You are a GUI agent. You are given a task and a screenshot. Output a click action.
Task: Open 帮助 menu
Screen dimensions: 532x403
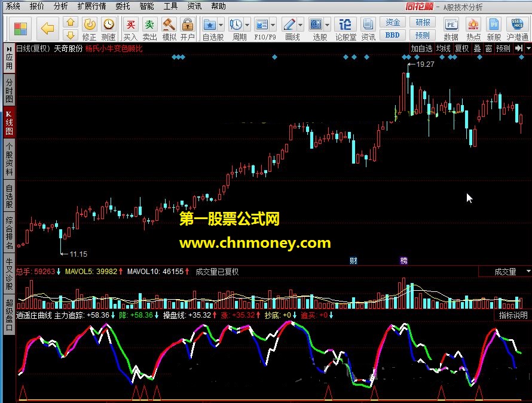[218, 6]
